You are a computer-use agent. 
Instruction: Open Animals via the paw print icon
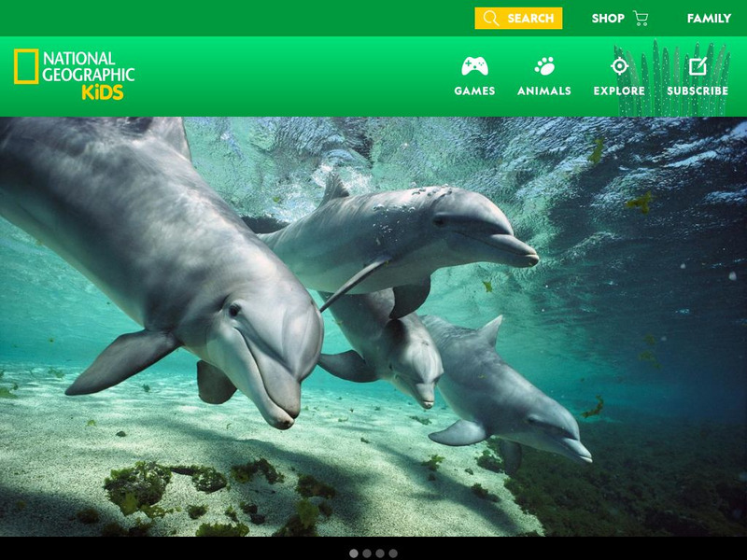pos(543,65)
